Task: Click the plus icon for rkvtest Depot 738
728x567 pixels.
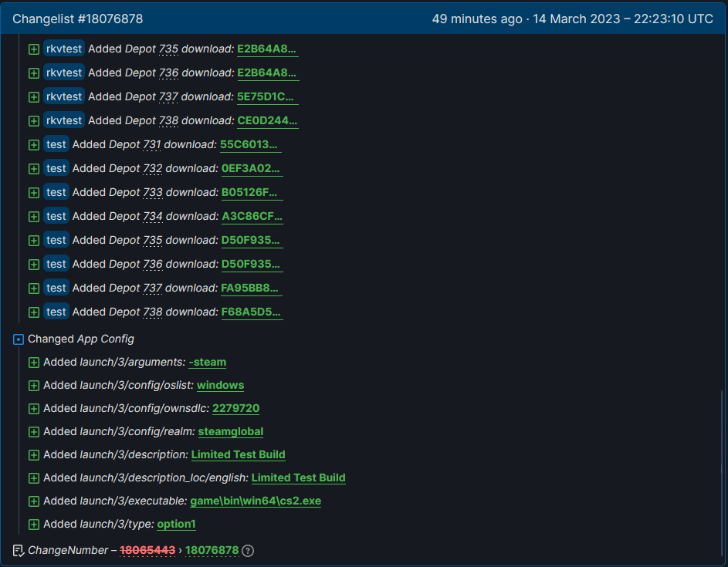Action: tap(34, 121)
